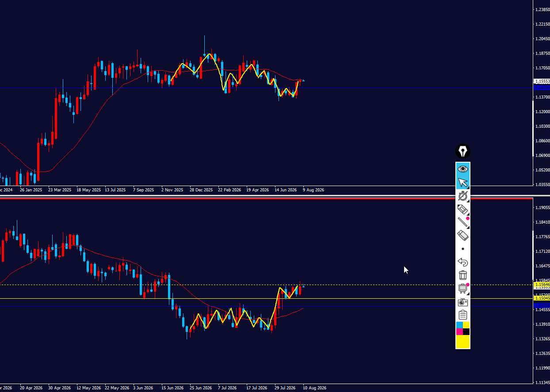
Task: Click the 1.11345 price scale value
Action: pos(542,382)
